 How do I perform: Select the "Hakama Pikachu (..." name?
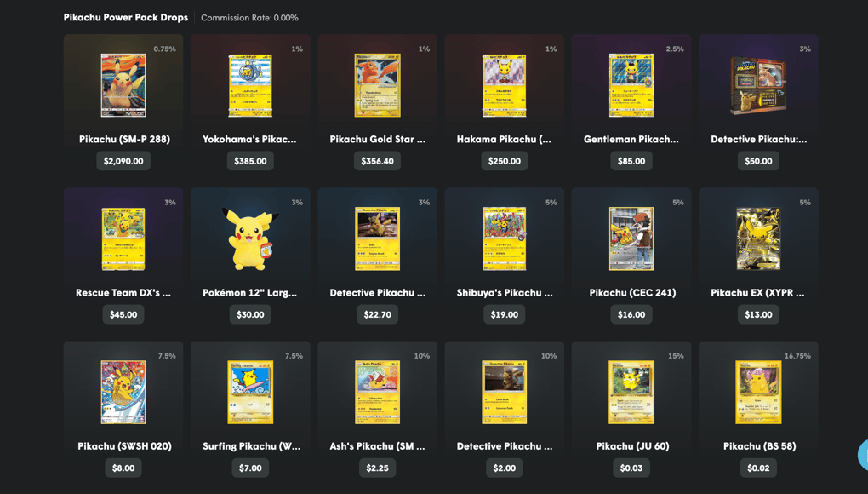click(x=504, y=140)
